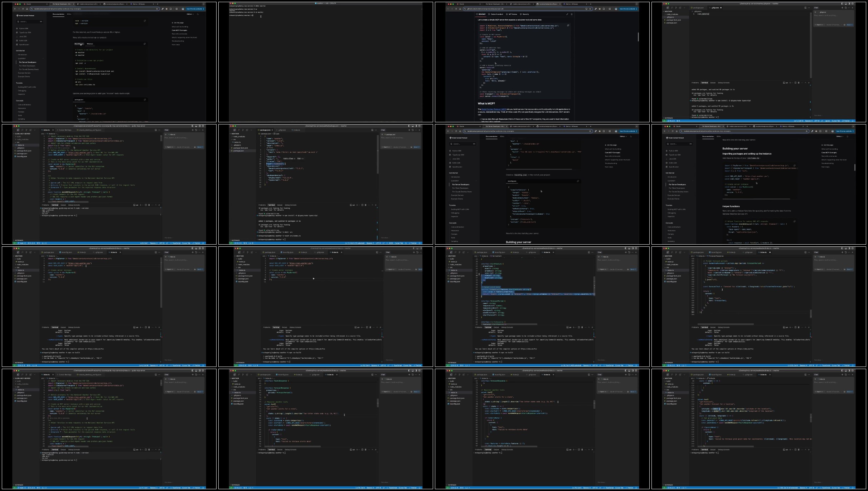This screenshot has width=868, height=491.
Task: Copy the tsconfig.json code block in the docs
Action: click(x=578, y=181)
